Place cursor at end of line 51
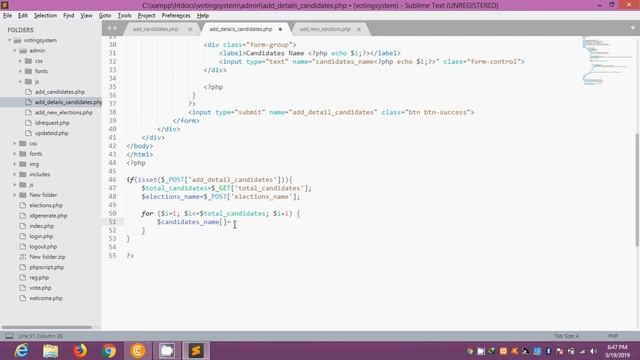 click(x=231, y=222)
